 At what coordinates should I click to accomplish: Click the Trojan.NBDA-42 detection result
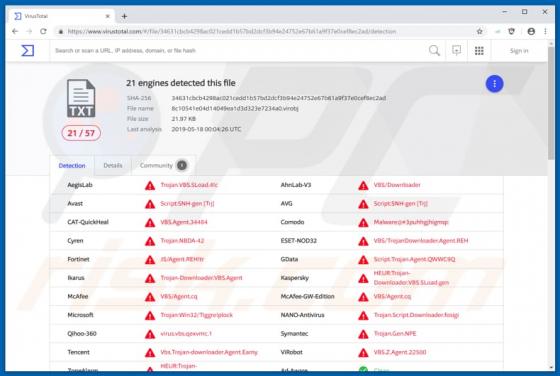(x=182, y=241)
